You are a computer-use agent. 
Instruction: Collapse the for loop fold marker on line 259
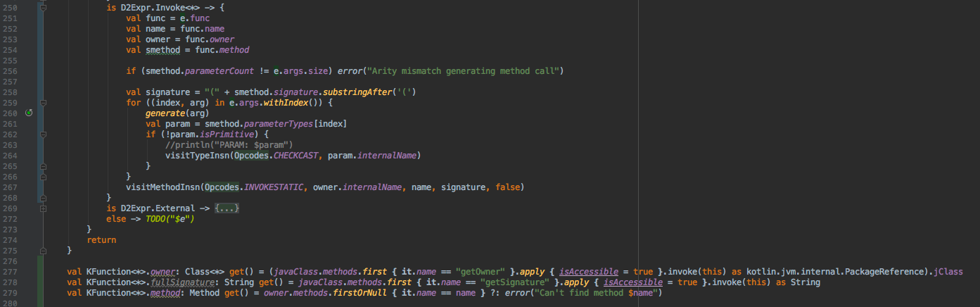click(x=43, y=102)
